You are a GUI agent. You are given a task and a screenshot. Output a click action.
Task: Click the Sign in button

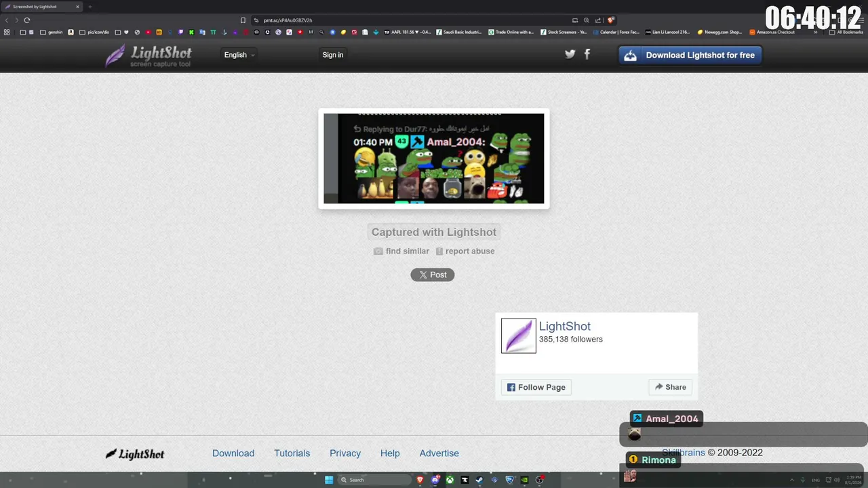333,55
